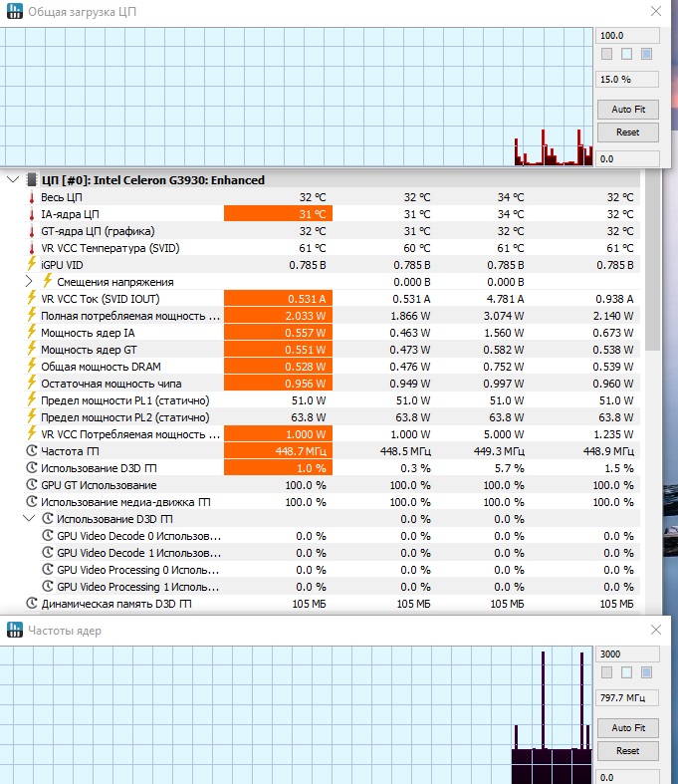The image size is (678, 784).
Task: Select the grey color box in CPU load graph
Action: click(x=606, y=54)
